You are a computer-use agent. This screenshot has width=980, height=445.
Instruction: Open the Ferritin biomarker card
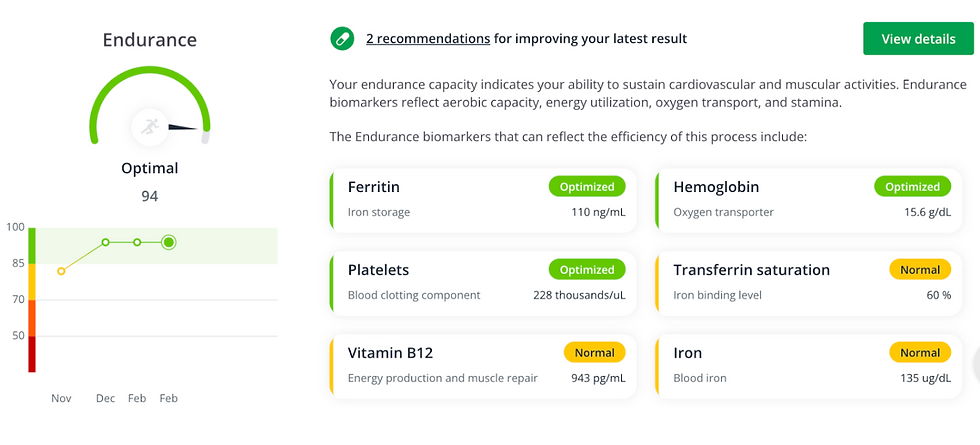click(483, 200)
